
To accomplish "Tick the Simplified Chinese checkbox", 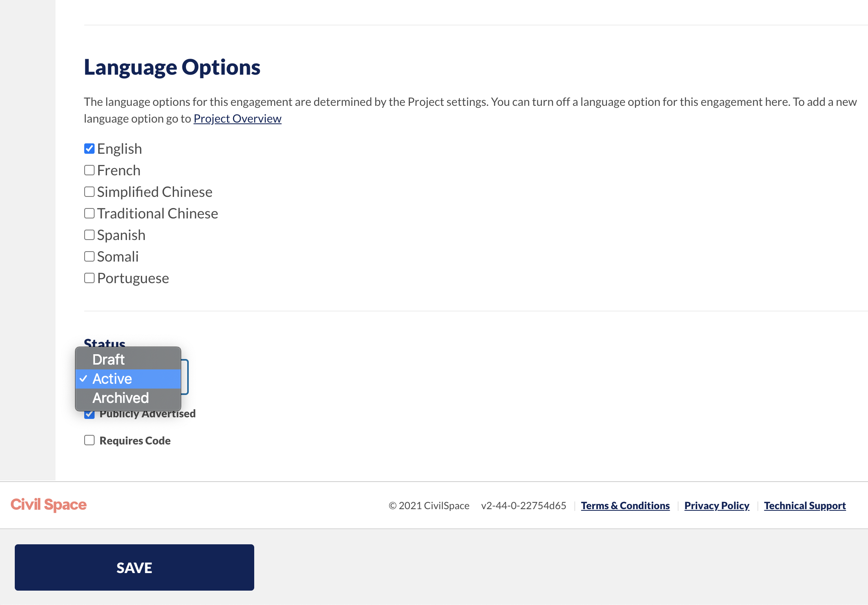I will pyautogui.click(x=89, y=192).
